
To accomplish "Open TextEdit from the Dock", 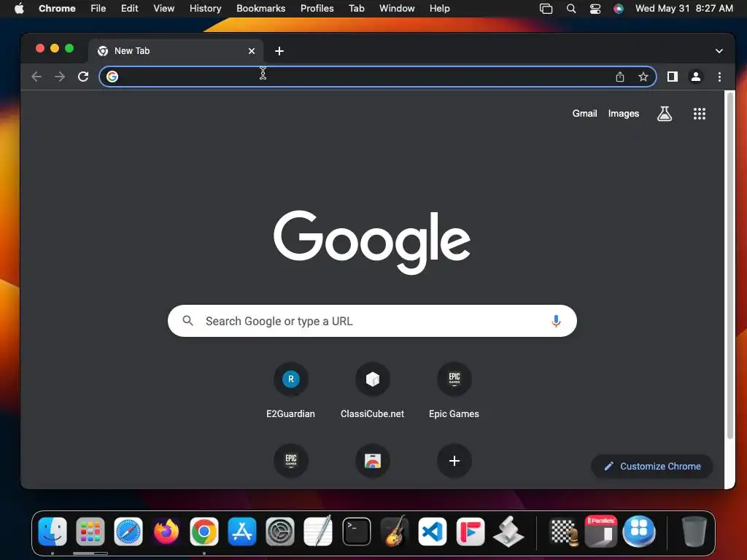I will click(x=318, y=531).
